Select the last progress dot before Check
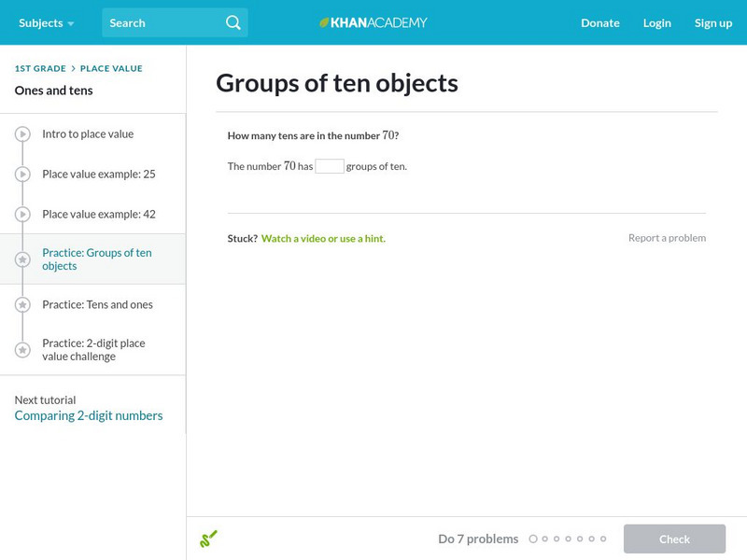 (x=603, y=539)
